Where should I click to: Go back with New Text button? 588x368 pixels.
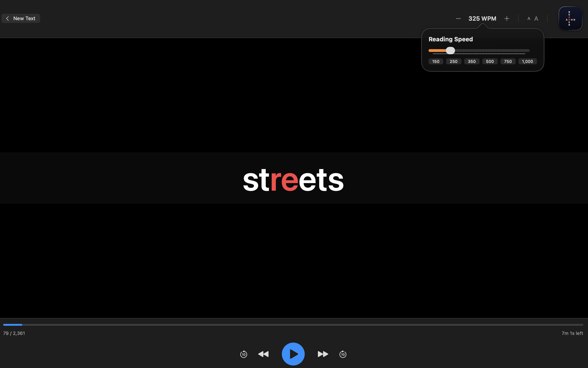coord(21,19)
